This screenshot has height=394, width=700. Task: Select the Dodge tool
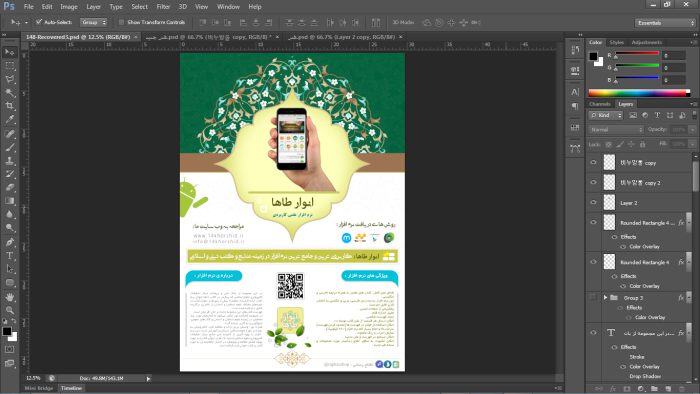[9, 228]
